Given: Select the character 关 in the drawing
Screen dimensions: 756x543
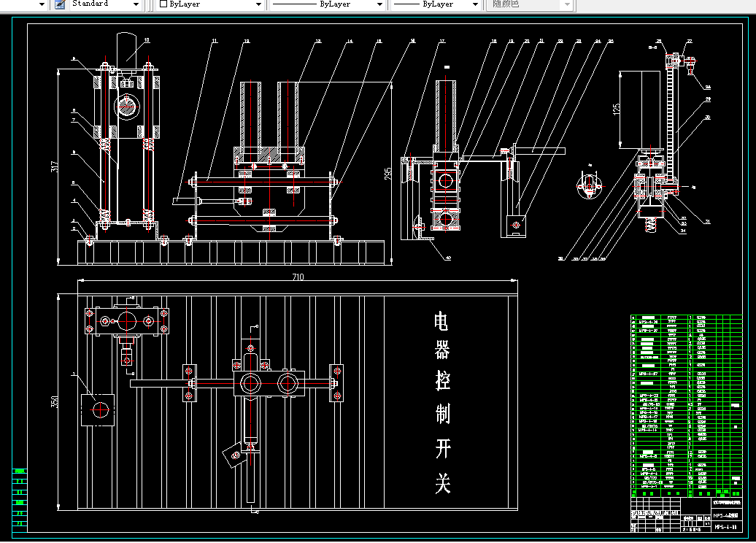Looking at the screenshot, I should coord(443,483).
